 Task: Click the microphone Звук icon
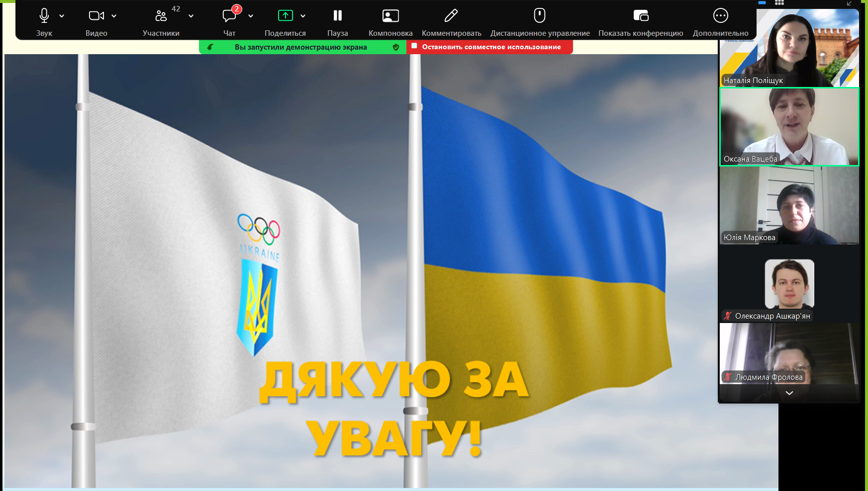point(44,16)
